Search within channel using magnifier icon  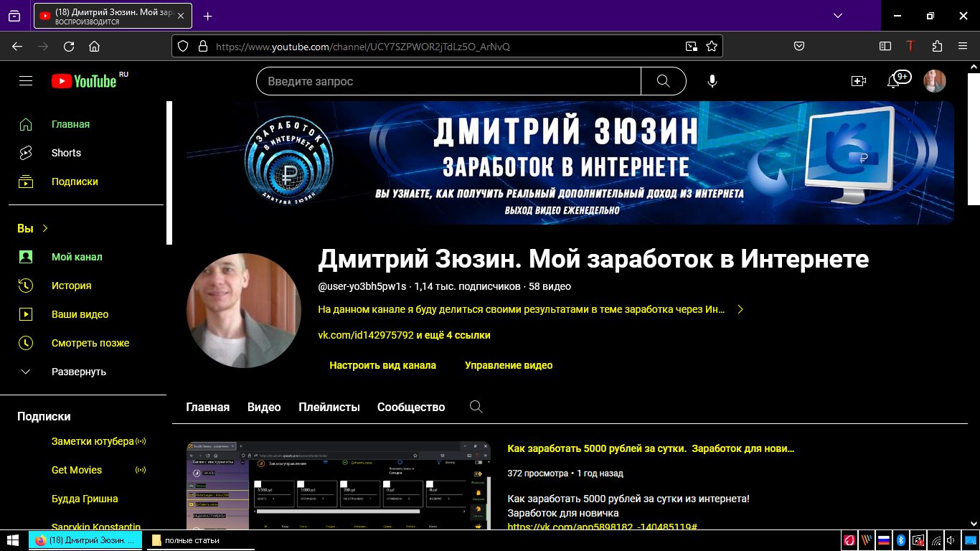tap(476, 407)
